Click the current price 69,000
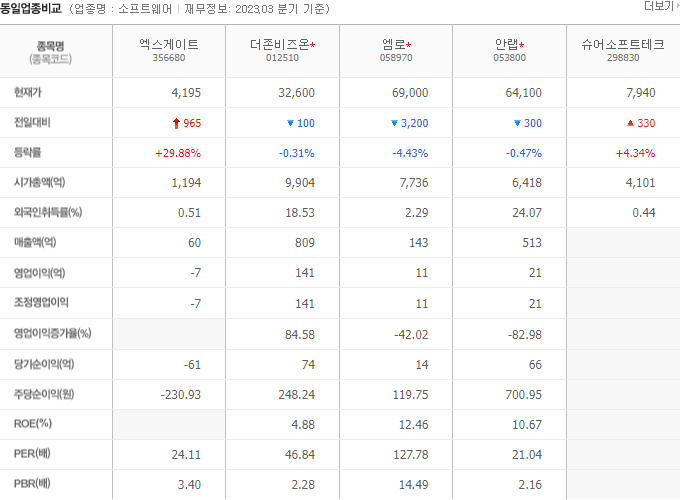 pos(410,93)
